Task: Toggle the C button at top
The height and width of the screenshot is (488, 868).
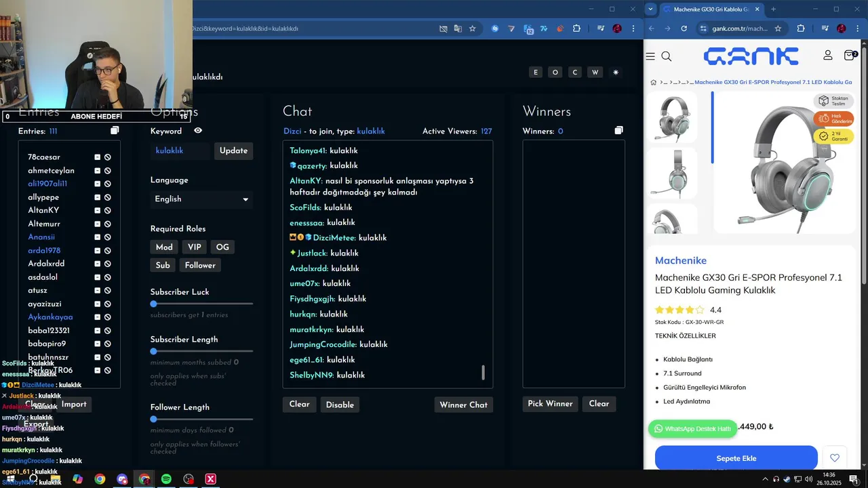Action: (x=575, y=73)
